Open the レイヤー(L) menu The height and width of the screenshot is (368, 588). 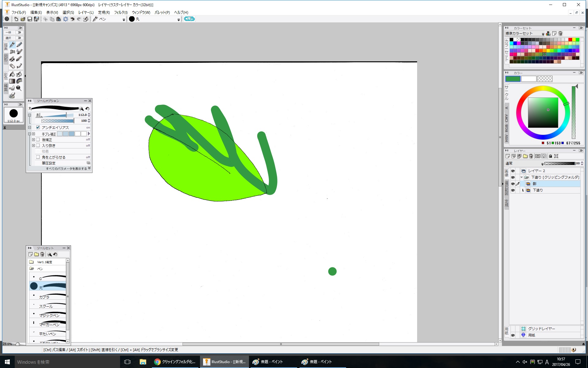click(86, 13)
